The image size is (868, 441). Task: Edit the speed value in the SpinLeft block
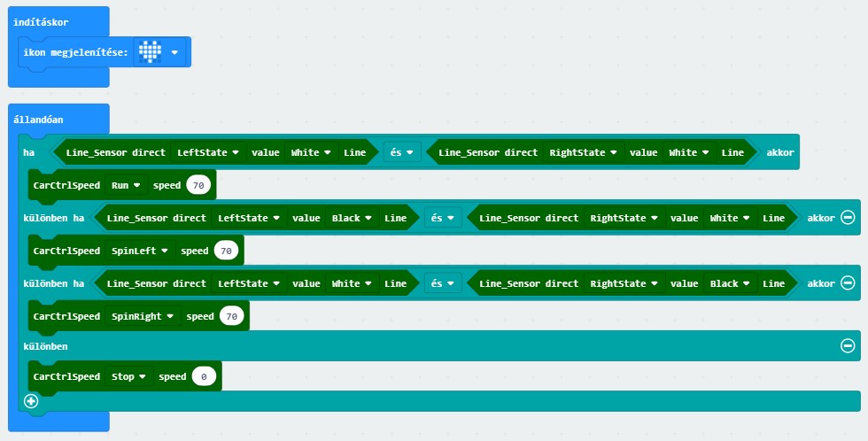click(227, 251)
